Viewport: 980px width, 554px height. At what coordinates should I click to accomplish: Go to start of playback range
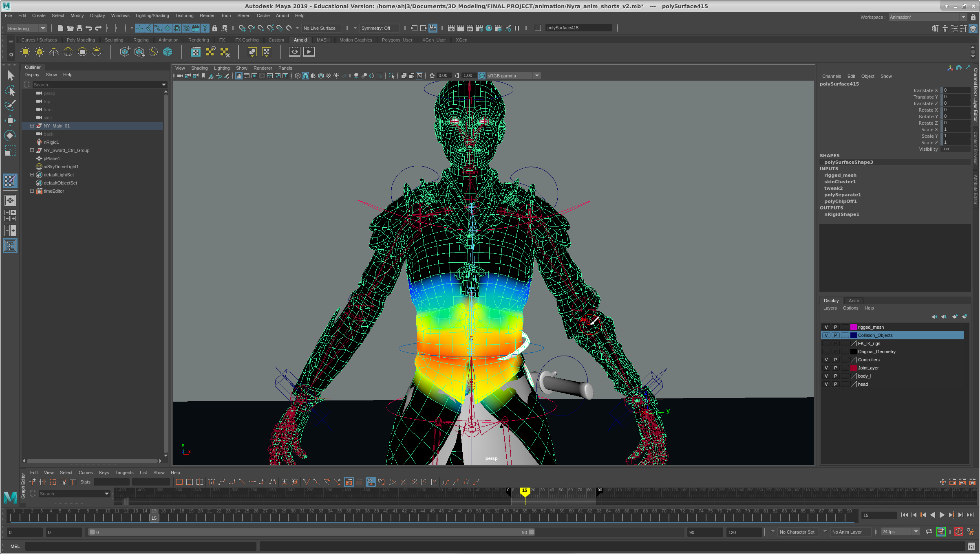click(x=904, y=515)
